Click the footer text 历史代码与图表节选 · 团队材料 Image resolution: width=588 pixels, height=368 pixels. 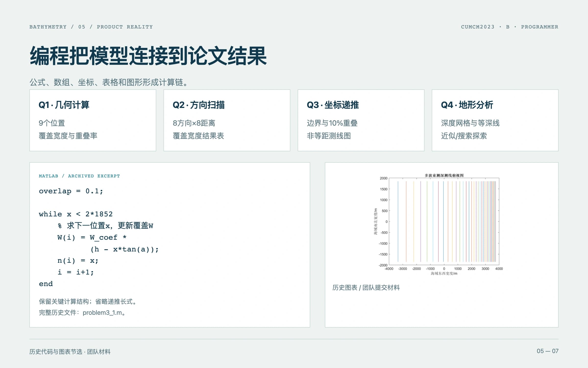[70, 352]
